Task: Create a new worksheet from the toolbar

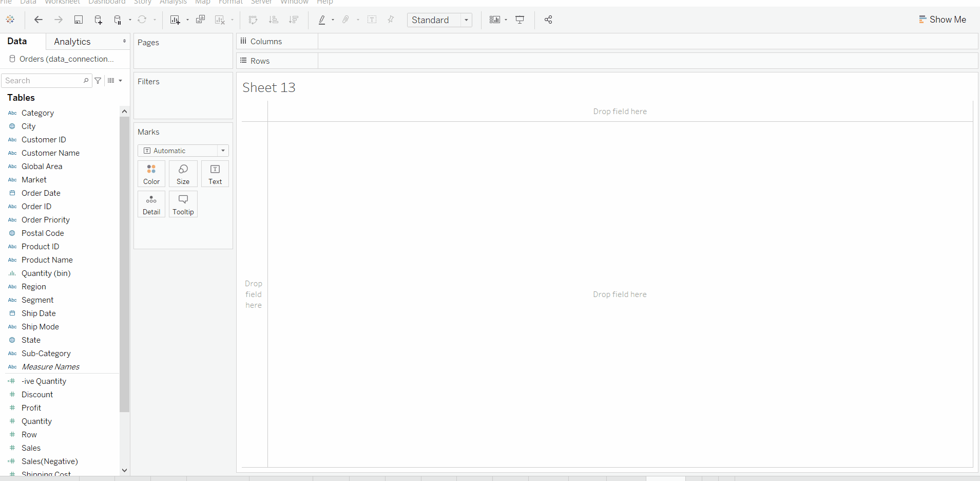Action: click(175, 20)
